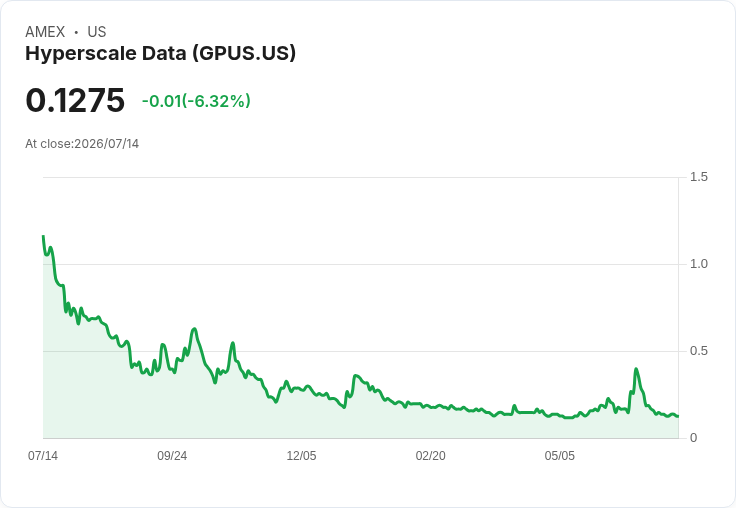Click the chart line's final point at right edge
This screenshot has height=508, width=736.
(678, 416)
